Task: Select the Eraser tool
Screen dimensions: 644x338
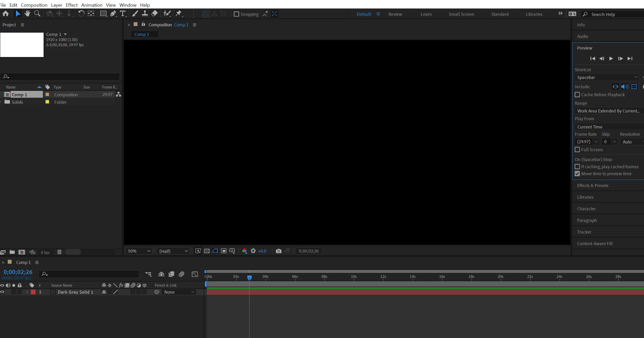Action: pos(155,14)
